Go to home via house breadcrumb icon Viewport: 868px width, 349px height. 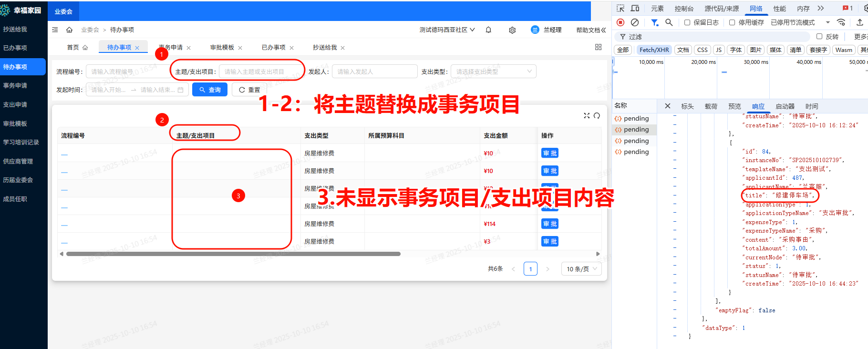[69, 30]
